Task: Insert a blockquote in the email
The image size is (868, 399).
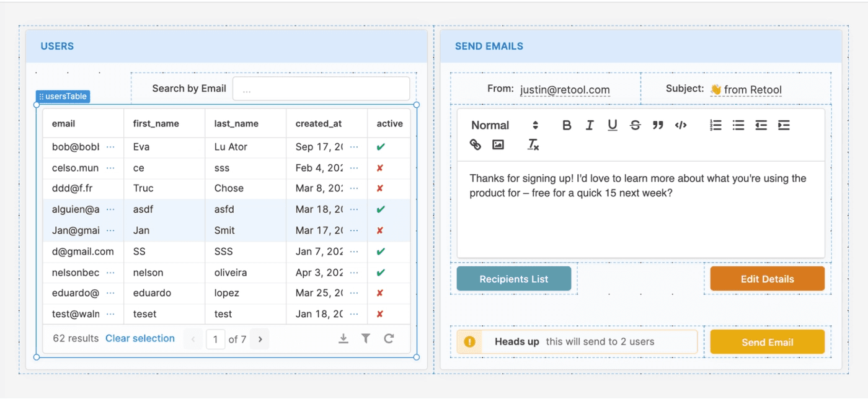Action: pyautogui.click(x=658, y=125)
